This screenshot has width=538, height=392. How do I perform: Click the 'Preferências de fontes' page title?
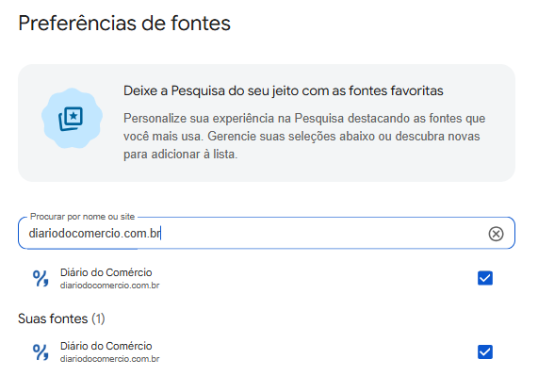[x=124, y=24]
